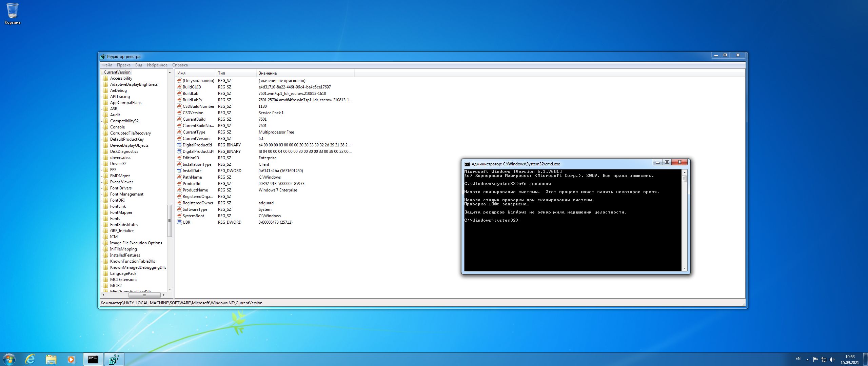Click the Значение column header
The image size is (868, 366).
(x=268, y=73)
